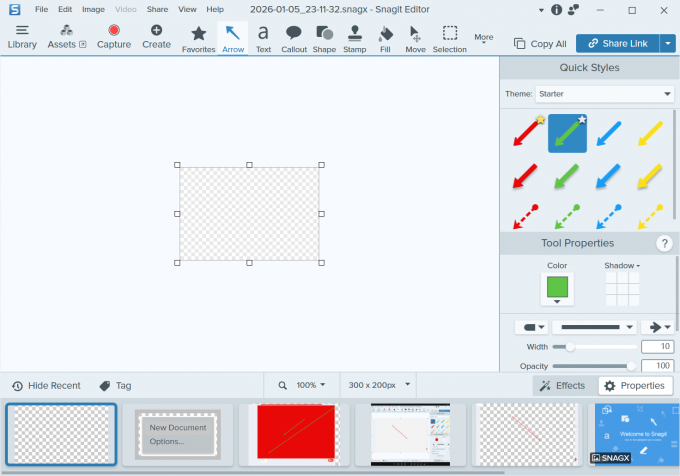This screenshot has height=476, width=680.
Task: Toggle the Properties panel
Action: 635,386
